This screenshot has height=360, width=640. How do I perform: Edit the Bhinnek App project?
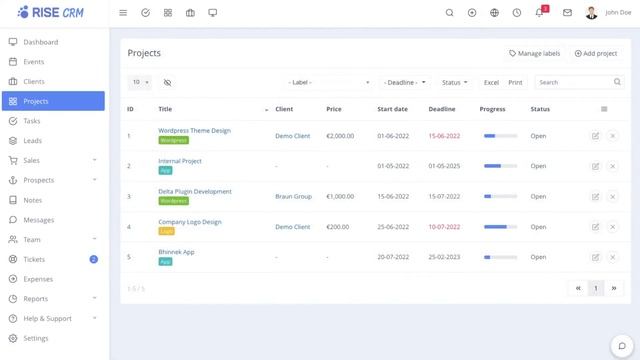pos(596,257)
